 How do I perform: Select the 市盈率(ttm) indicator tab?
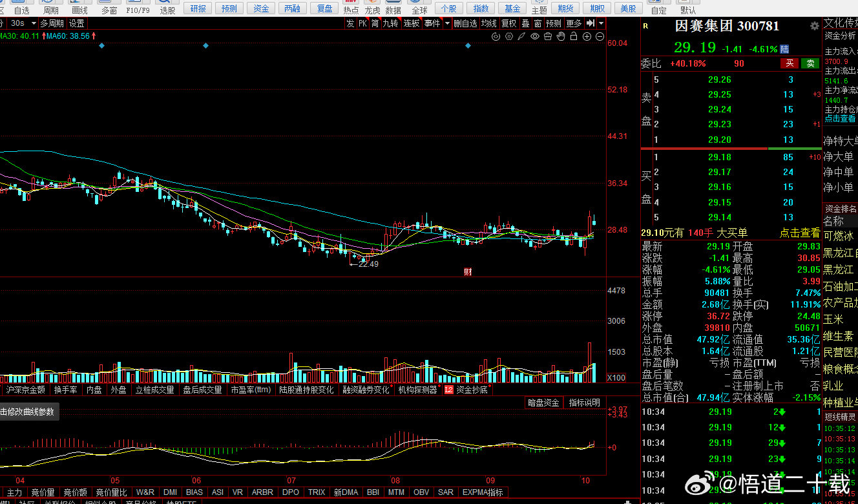tap(251, 390)
